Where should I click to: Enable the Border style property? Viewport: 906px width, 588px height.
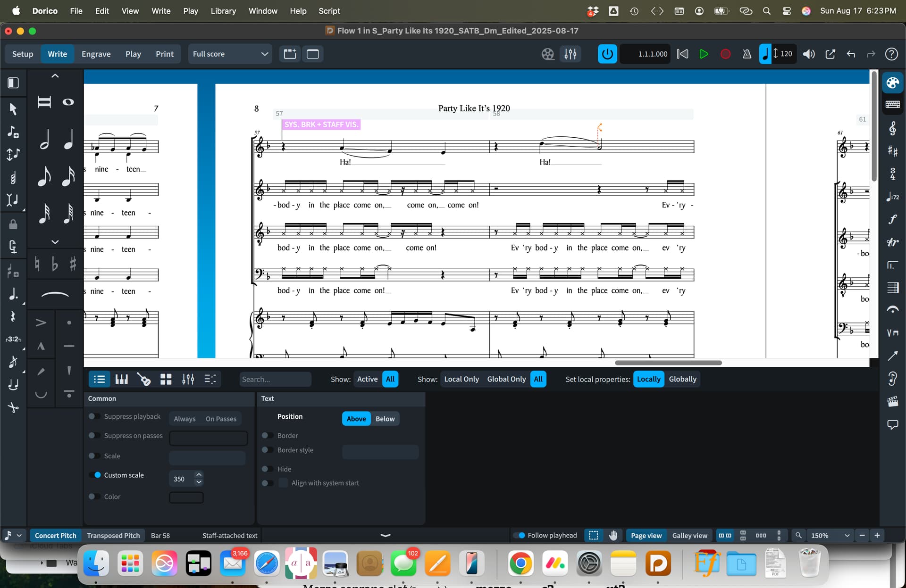[268, 450]
